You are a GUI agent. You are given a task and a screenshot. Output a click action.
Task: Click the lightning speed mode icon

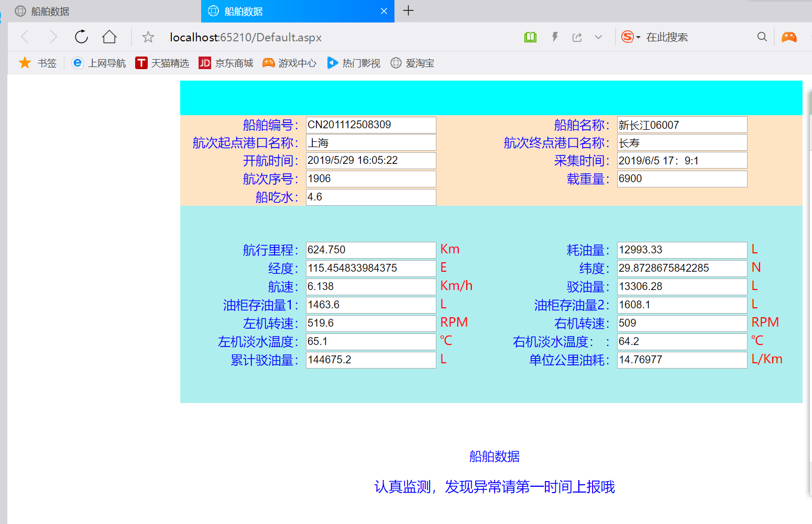coord(555,37)
